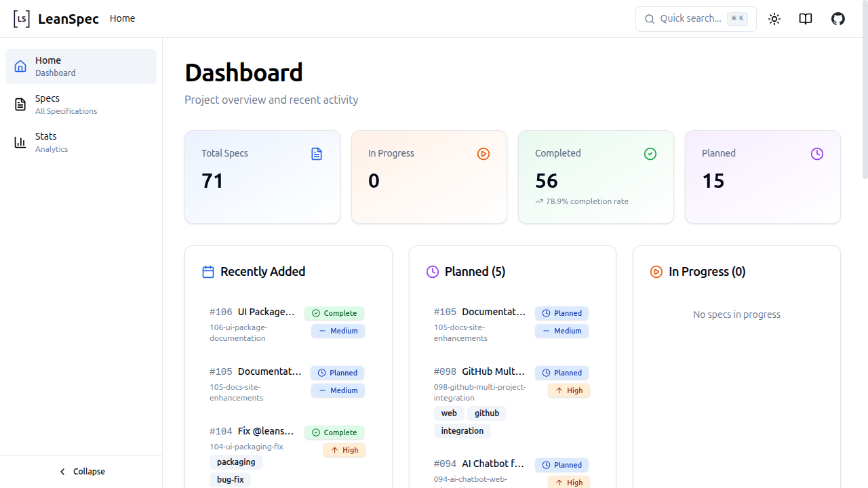
Task: Toggle dark mode with the sun icon
Action: [774, 18]
